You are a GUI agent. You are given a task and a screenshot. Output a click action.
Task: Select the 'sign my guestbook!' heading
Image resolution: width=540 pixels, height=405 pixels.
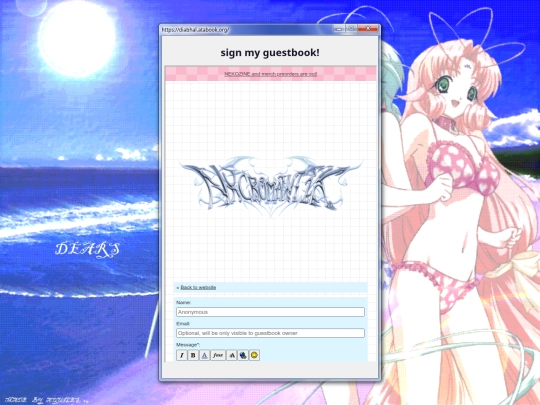[x=270, y=53]
